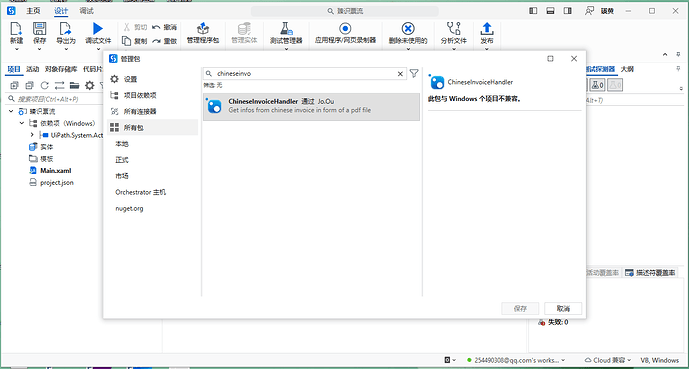The width and height of the screenshot is (689, 369).
Task: Click the 删除未使用的 circled X icon
Action: [408, 29]
